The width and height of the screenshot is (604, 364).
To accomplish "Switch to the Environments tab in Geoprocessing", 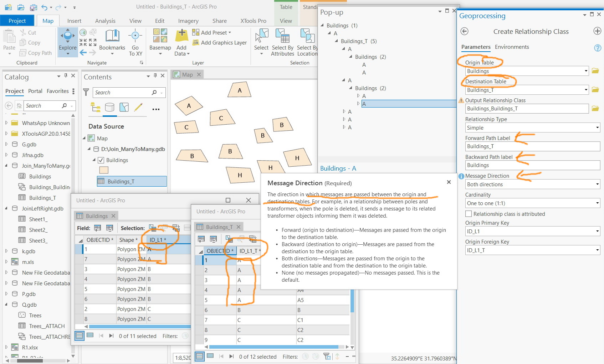I will tap(512, 47).
